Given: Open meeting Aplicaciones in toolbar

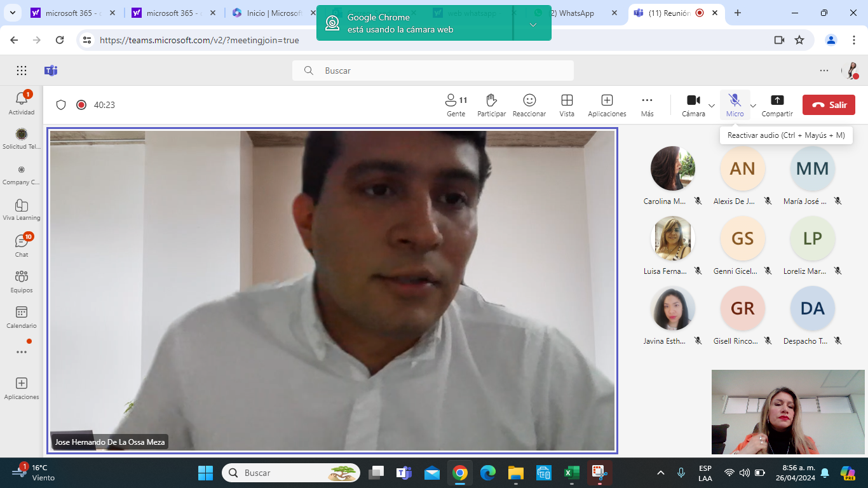Looking at the screenshot, I should pos(607,105).
